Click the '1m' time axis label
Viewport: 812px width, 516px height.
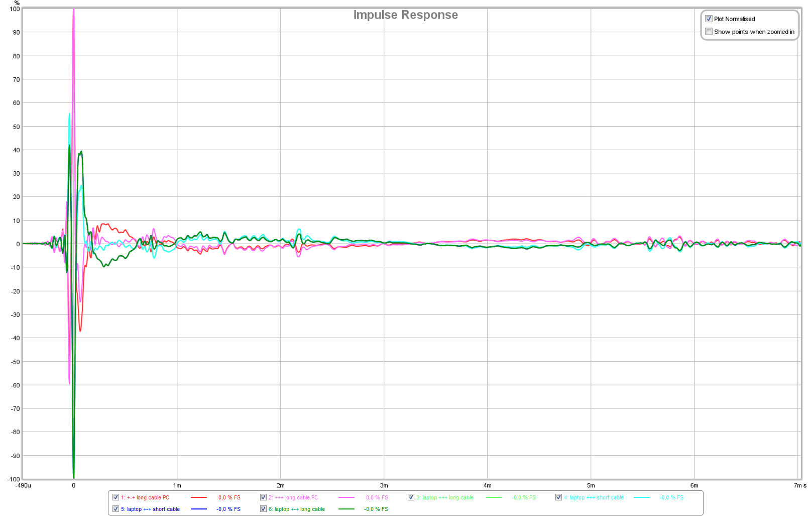pyautogui.click(x=177, y=485)
